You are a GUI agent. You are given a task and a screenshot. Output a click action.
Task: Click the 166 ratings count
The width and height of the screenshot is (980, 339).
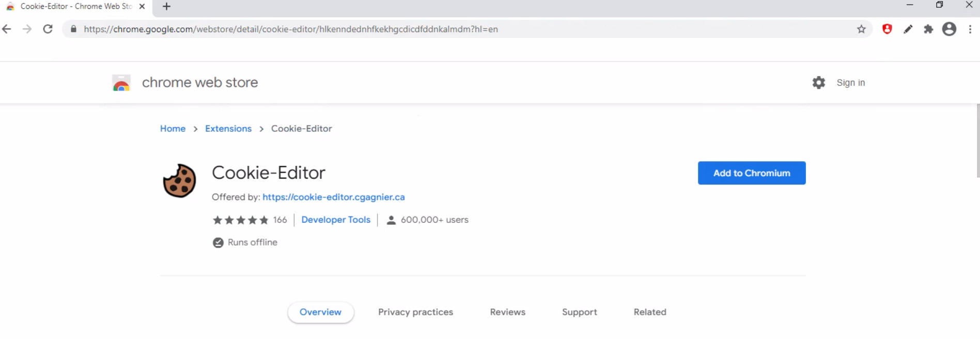tap(280, 220)
